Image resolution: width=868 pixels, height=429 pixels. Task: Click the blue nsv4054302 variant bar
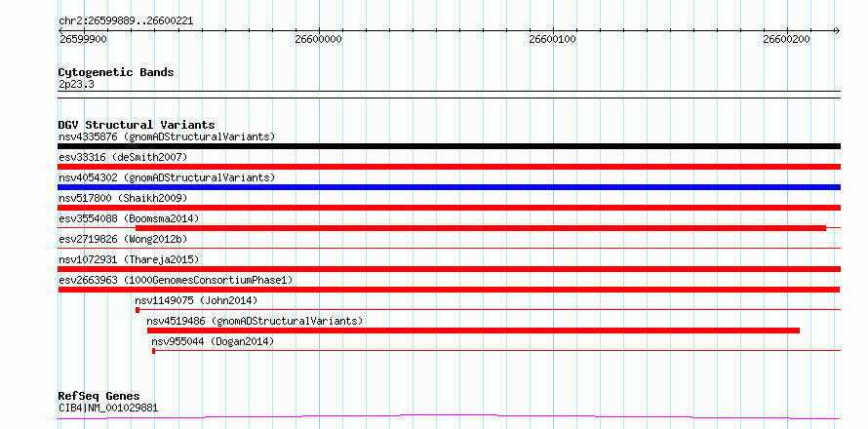449,187
